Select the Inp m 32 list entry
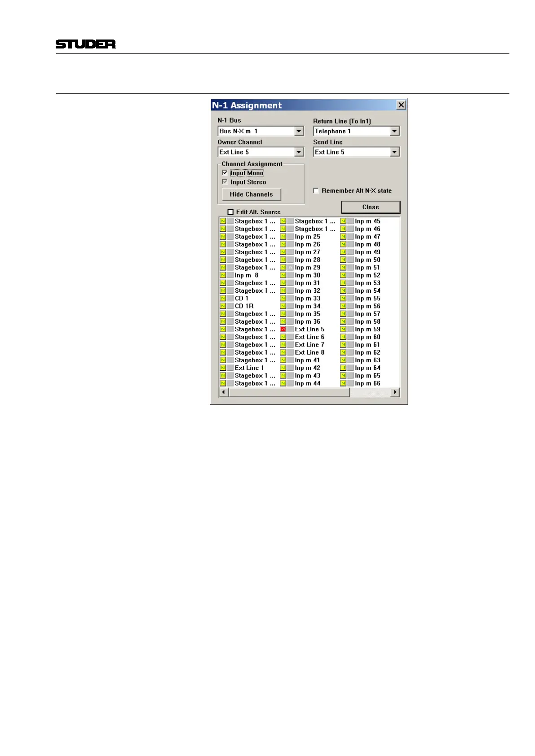 (308, 291)
